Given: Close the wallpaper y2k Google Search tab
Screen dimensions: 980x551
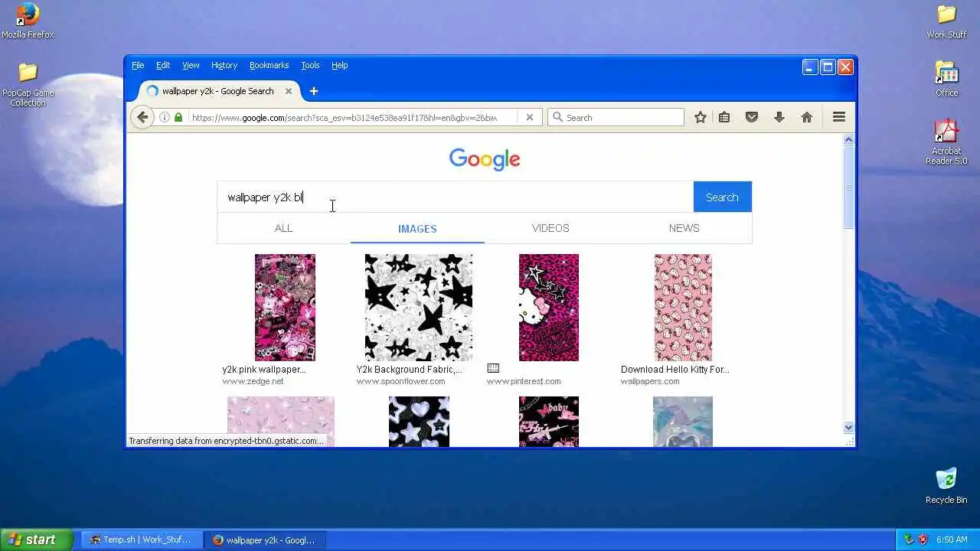Looking at the screenshot, I should click(x=289, y=91).
